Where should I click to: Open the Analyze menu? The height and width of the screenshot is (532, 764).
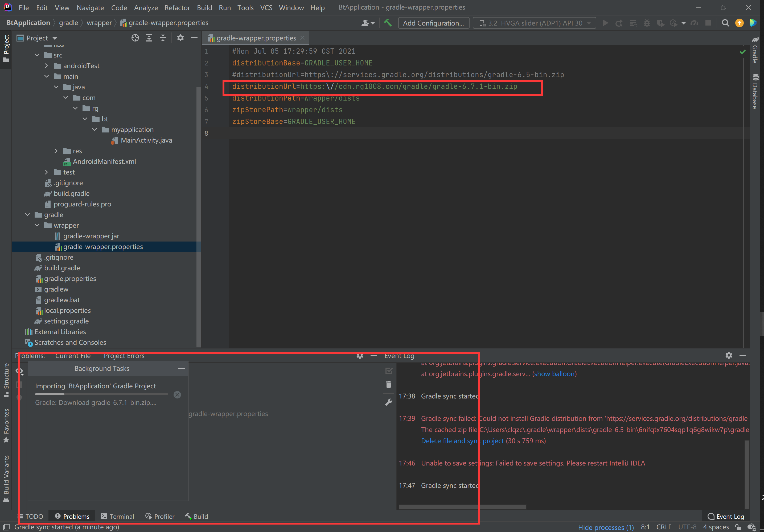(146, 7)
